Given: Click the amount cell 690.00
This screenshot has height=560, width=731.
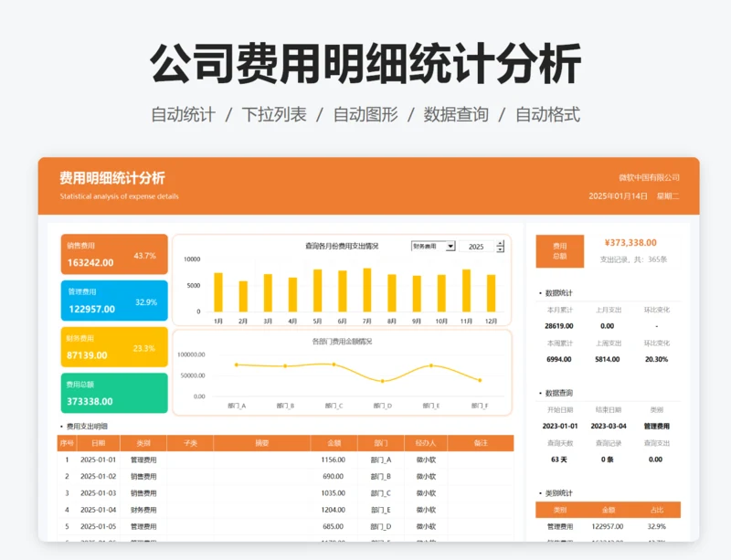Looking at the screenshot, I should tap(333, 477).
